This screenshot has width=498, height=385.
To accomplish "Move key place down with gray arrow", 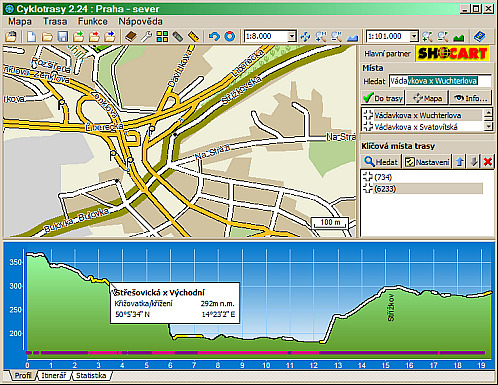I will pyautogui.click(x=474, y=162).
